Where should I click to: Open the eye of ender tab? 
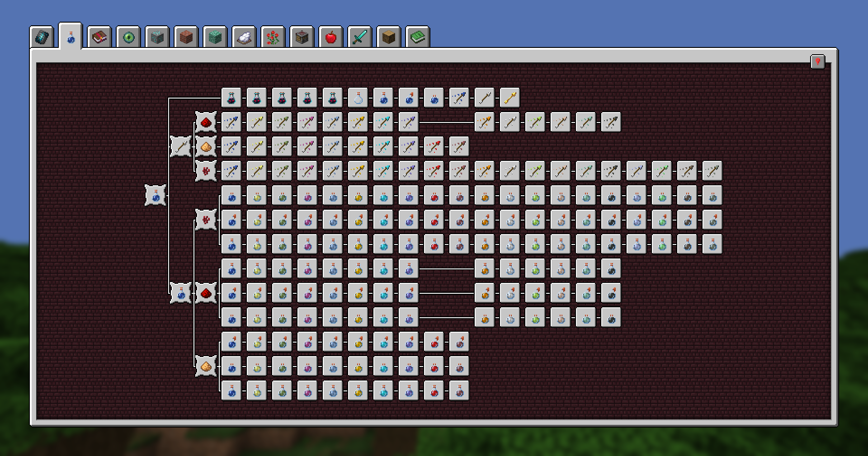click(x=128, y=37)
